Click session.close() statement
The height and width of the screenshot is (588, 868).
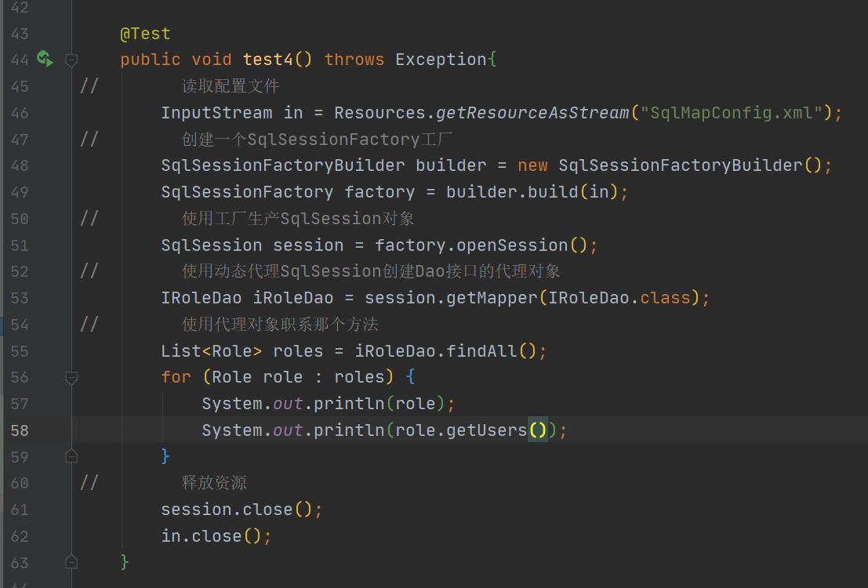pos(242,510)
